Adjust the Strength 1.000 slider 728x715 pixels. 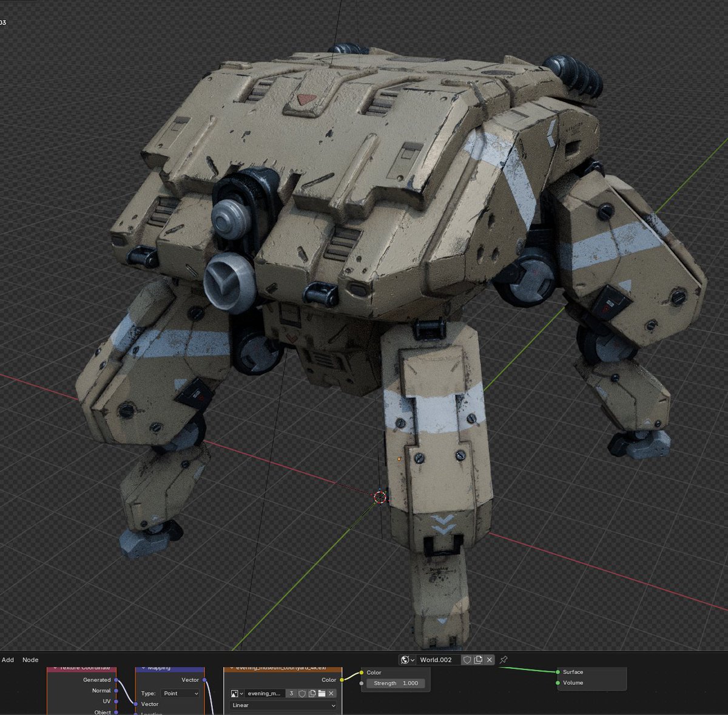(x=396, y=683)
